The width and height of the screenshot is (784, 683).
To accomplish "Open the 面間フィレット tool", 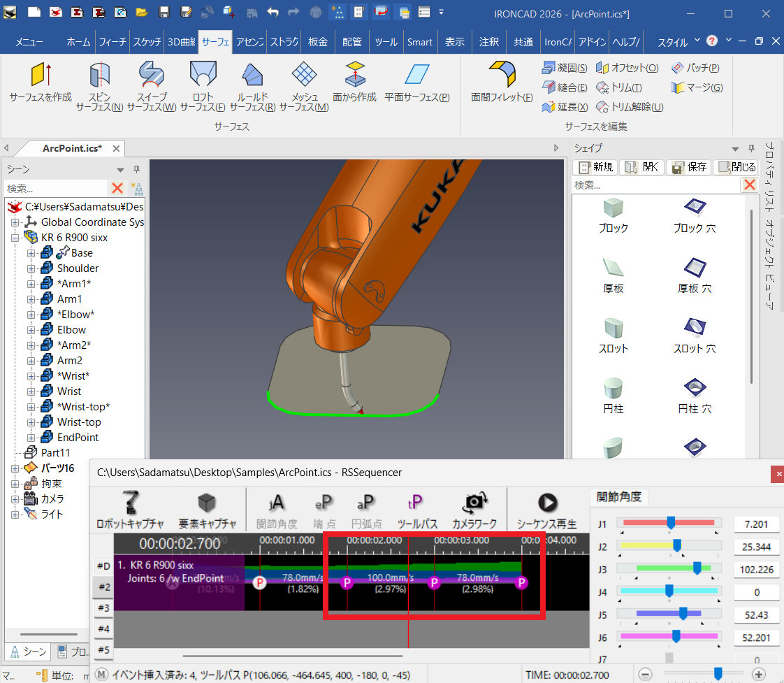I will tap(502, 82).
